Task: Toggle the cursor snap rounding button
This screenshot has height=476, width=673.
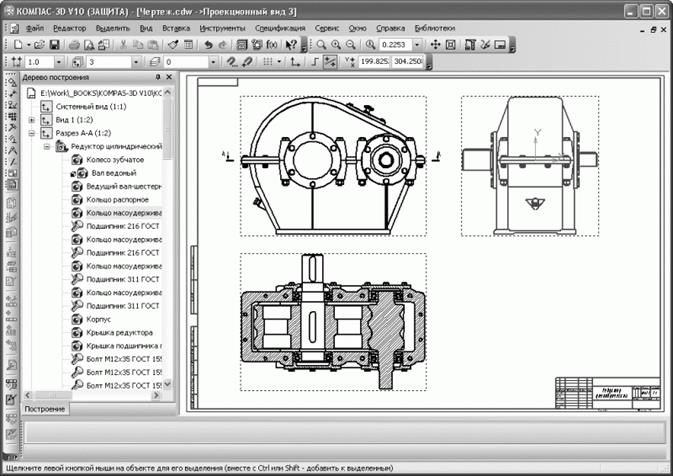Action: (330, 62)
